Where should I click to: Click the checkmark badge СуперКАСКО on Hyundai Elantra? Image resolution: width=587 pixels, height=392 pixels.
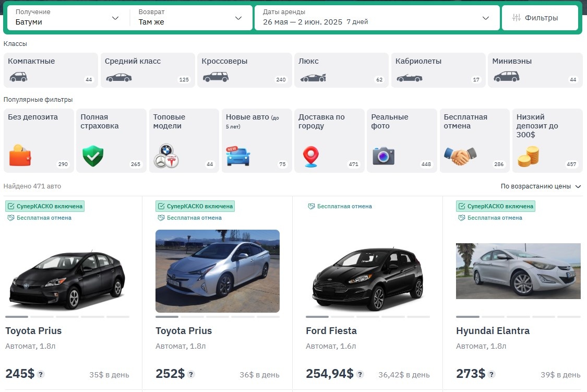[x=495, y=206]
